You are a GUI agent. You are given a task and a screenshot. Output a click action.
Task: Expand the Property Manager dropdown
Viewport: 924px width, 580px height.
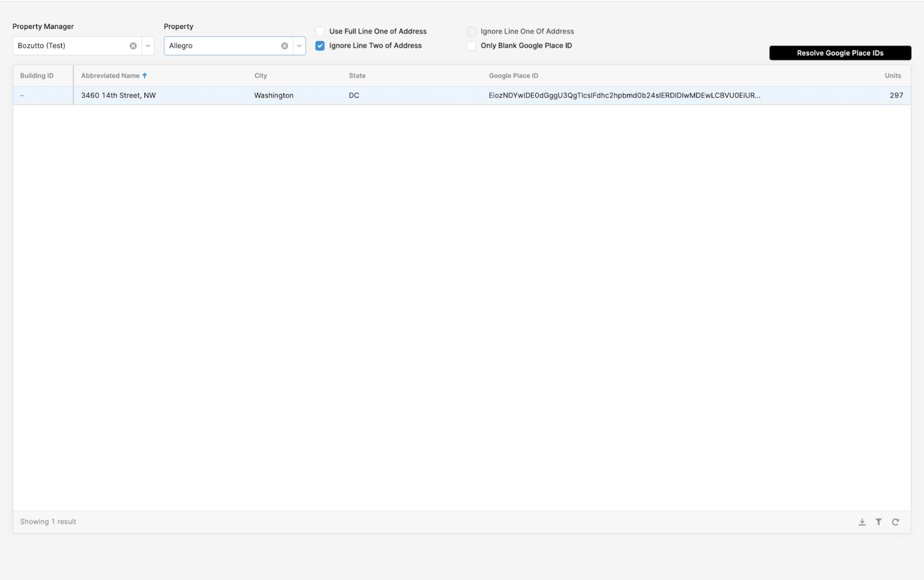point(148,46)
